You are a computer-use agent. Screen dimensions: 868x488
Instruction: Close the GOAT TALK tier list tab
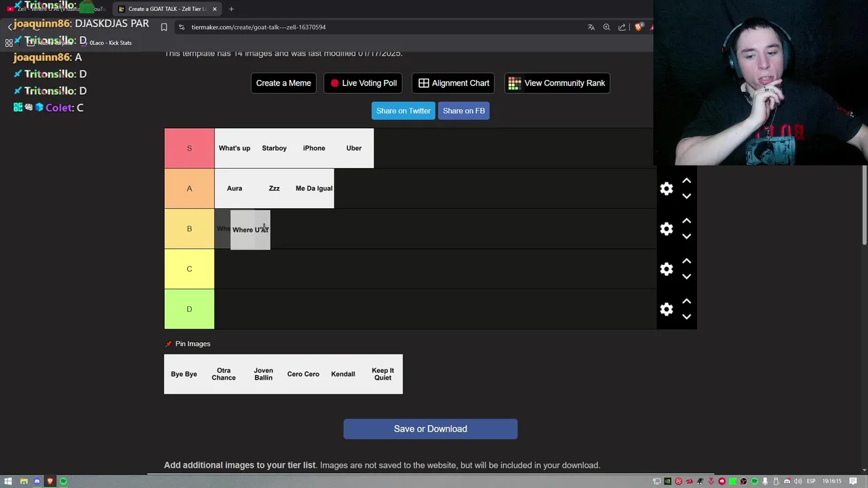[x=215, y=9]
